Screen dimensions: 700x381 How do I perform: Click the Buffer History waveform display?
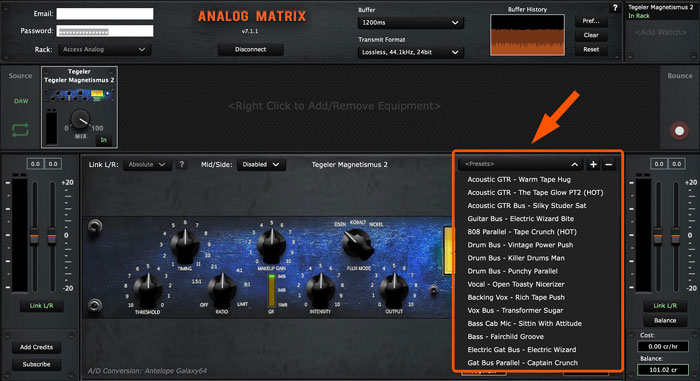[527, 35]
